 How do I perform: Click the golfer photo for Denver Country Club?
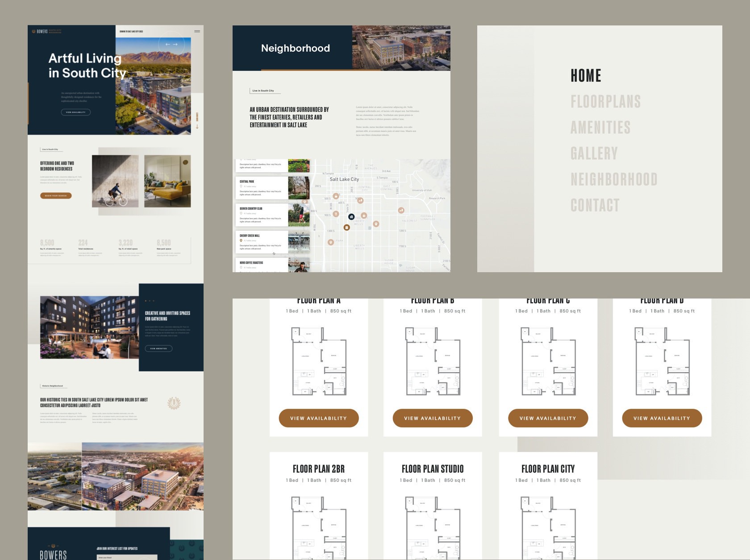[299, 215]
